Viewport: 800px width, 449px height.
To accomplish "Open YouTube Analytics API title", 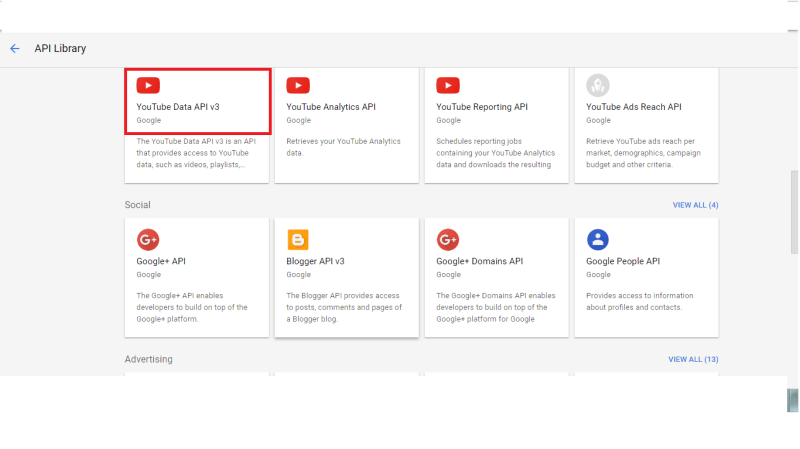I will click(x=331, y=107).
